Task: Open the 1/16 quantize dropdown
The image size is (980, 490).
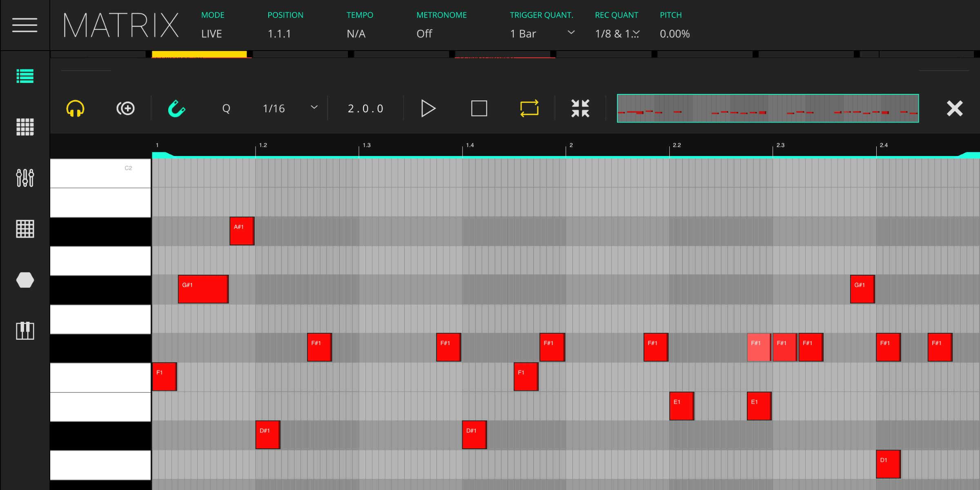Action: [x=314, y=108]
